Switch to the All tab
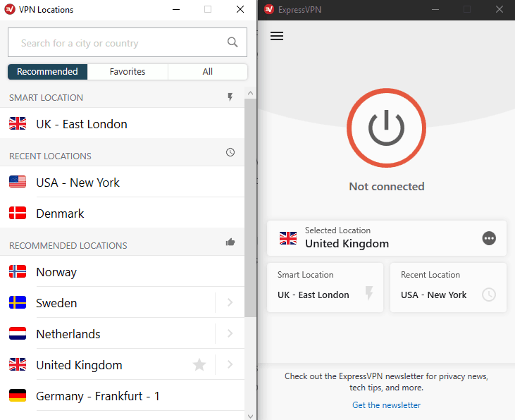 [x=208, y=72]
